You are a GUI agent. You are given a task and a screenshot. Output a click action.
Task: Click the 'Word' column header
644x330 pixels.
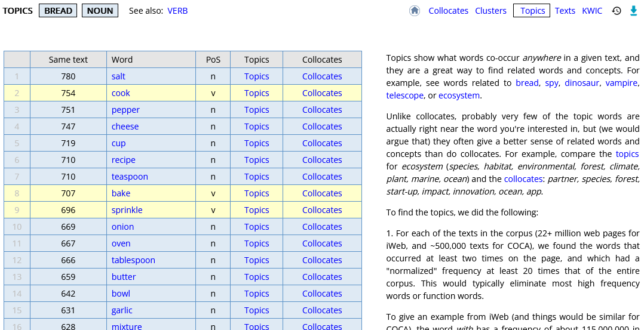[x=151, y=60]
